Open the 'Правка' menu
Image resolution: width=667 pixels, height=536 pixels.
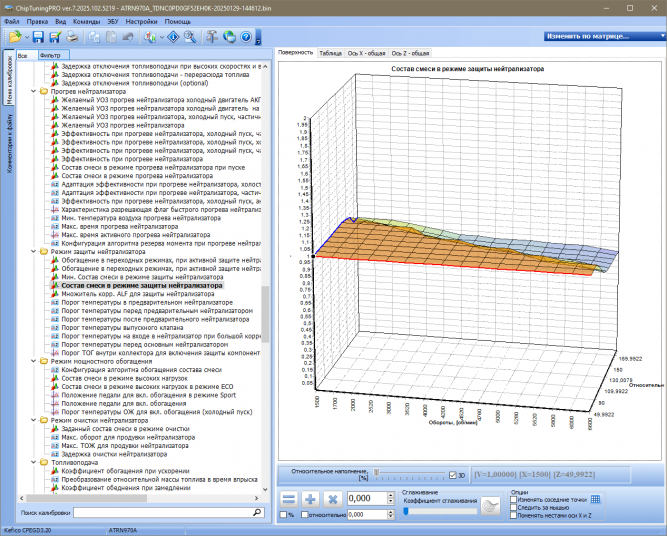[x=37, y=21]
